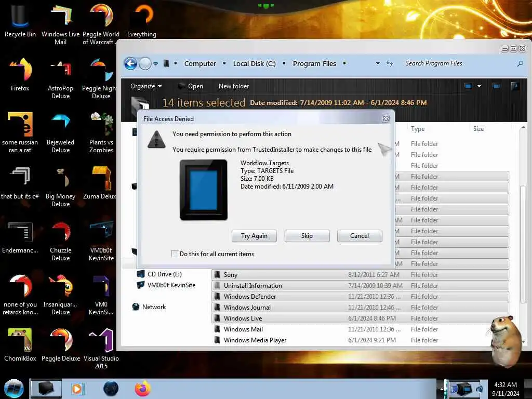Open media player taskbar icon

tap(77, 389)
